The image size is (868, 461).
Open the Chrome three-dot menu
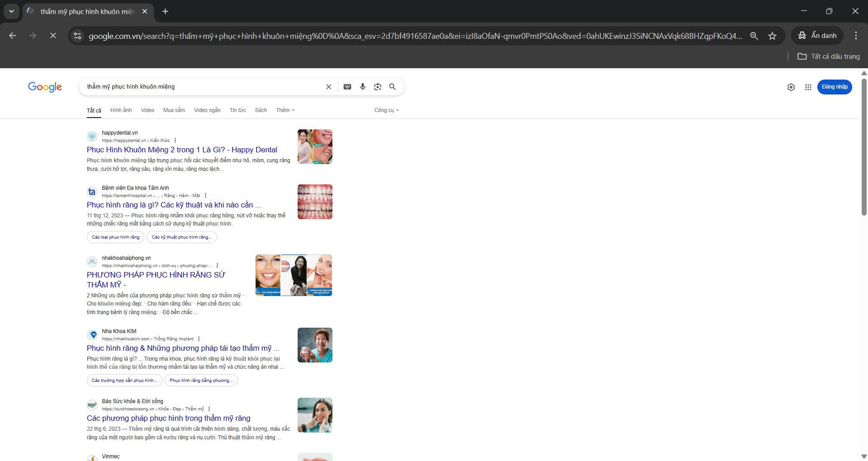click(x=856, y=36)
